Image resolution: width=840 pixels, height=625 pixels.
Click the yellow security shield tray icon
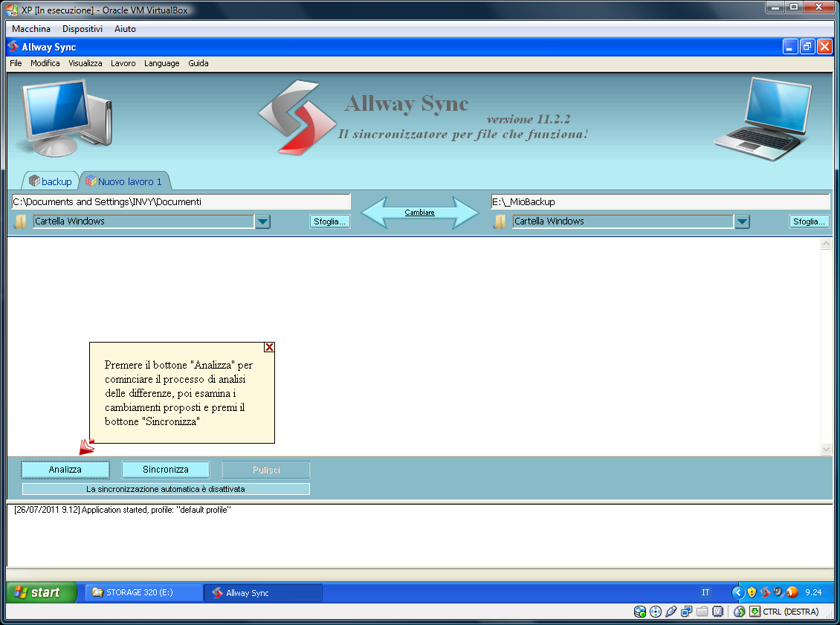click(x=752, y=592)
